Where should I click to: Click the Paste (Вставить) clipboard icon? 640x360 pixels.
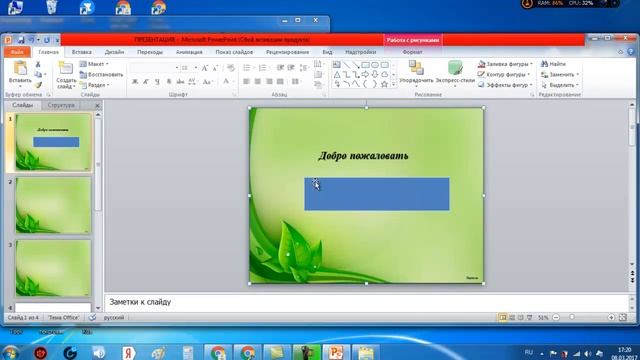[x=20, y=68]
